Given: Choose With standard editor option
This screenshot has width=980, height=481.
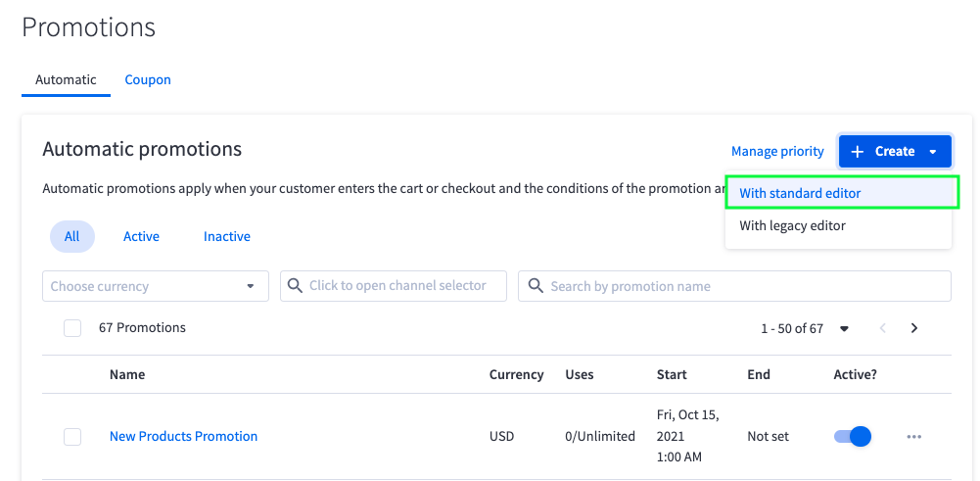Looking at the screenshot, I should (x=841, y=193).
